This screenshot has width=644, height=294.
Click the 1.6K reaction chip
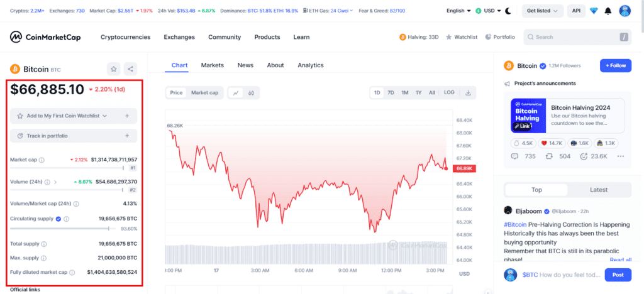pos(579,143)
